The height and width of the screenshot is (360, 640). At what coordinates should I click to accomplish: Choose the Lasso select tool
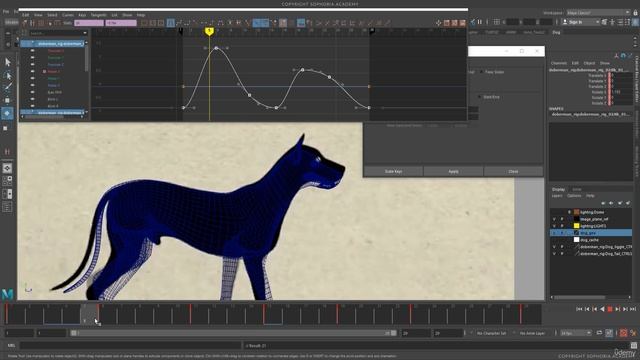[x=7, y=75]
